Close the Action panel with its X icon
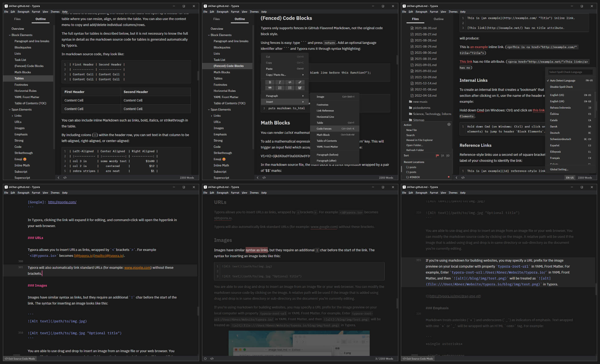The image size is (600, 364). point(449,124)
